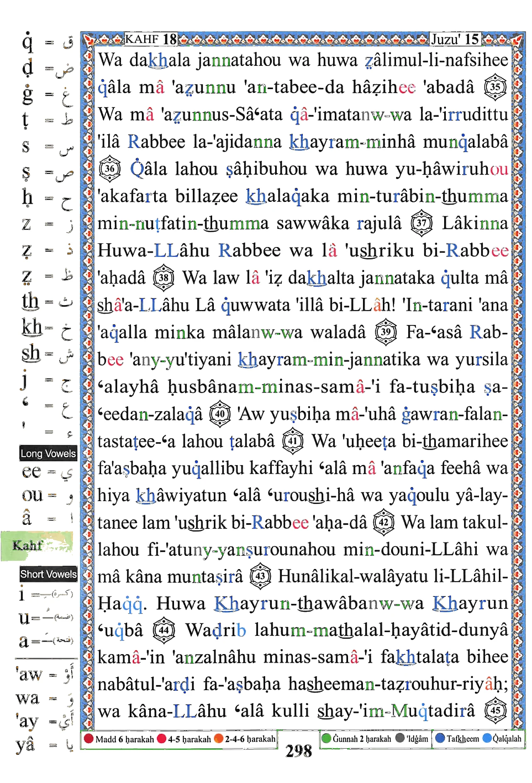Click the light blue Qalqalah dot
The image size is (532, 783).
487,738
